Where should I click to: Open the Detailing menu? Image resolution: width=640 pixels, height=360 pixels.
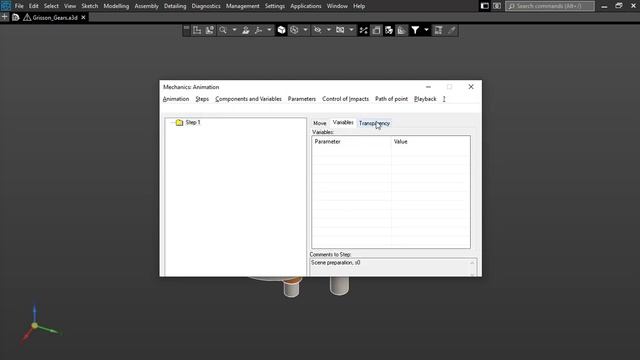tap(175, 6)
